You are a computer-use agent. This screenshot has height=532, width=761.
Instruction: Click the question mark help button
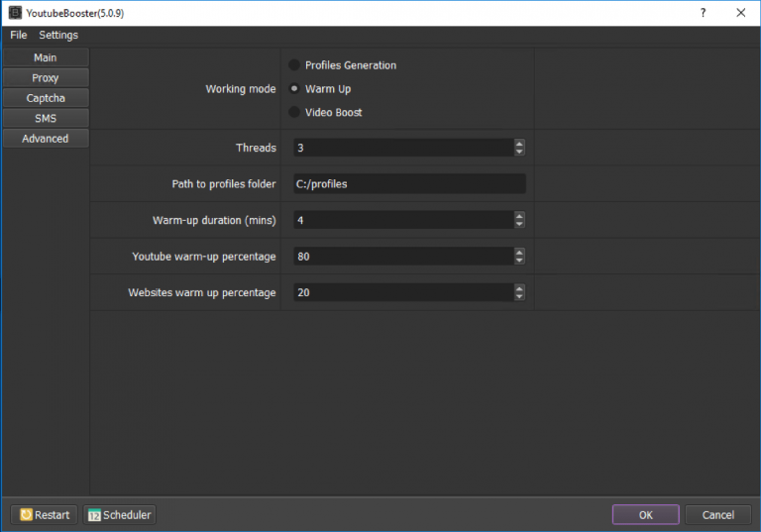pos(703,13)
